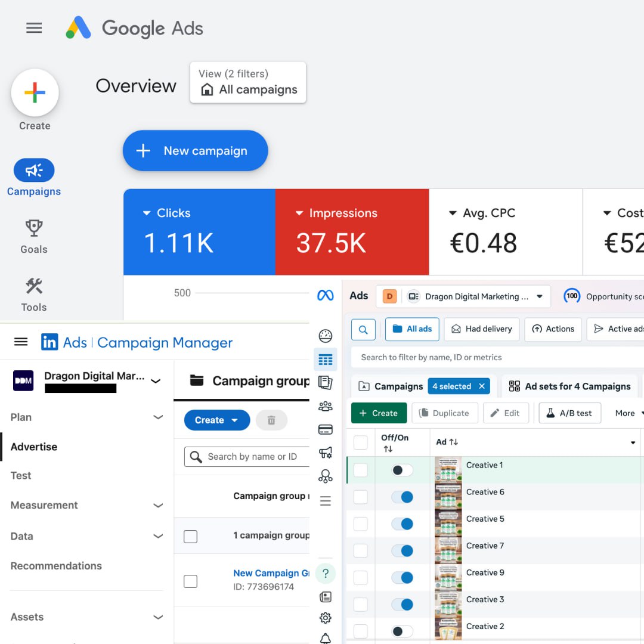Open Meta billing card icon
The height and width of the screenshot is (644, 644).
point(326,429)
